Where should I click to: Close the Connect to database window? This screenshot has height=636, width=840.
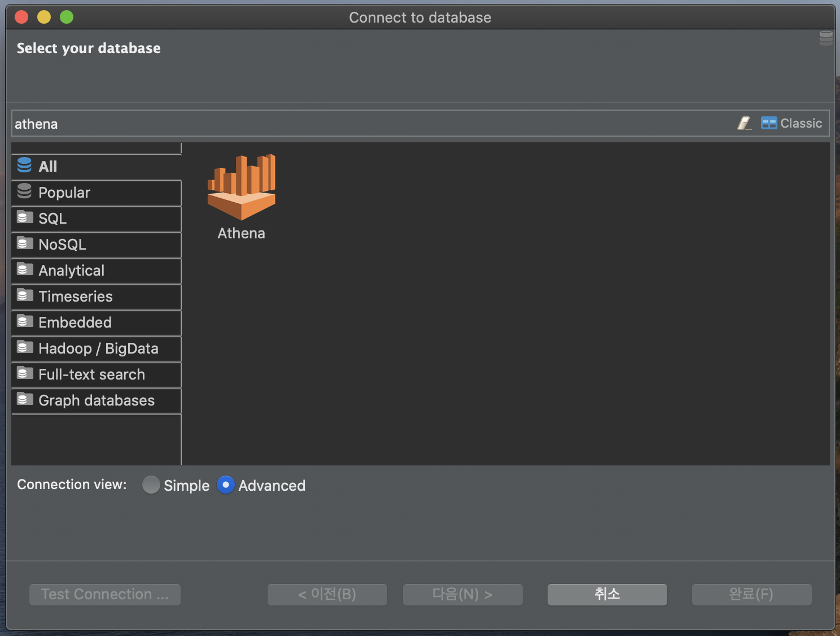point(21,17)
